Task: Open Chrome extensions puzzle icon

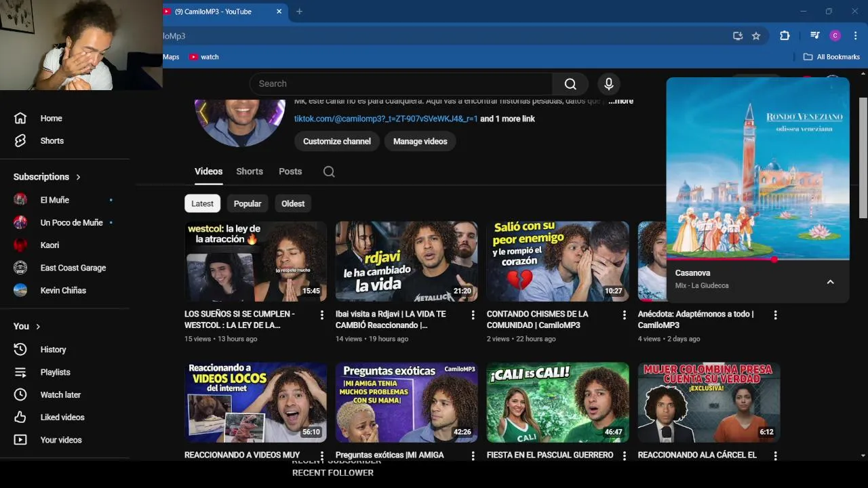Action: (785, 36)
